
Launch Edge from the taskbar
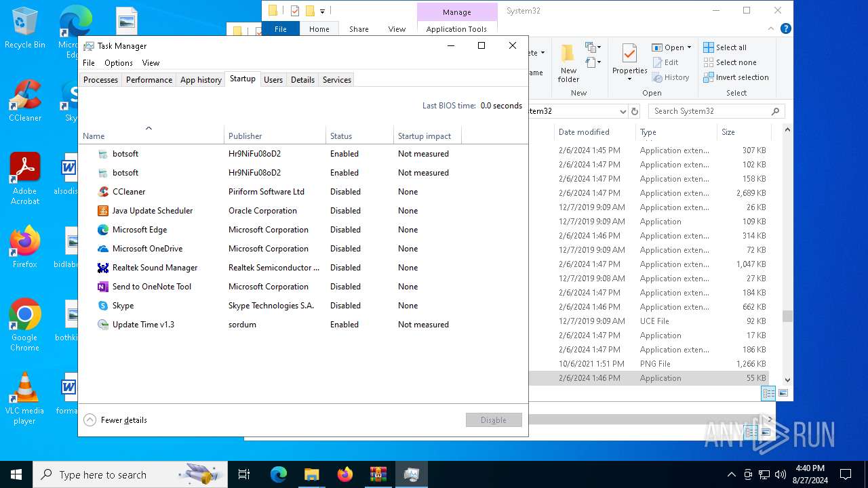(x=279, y=474)
